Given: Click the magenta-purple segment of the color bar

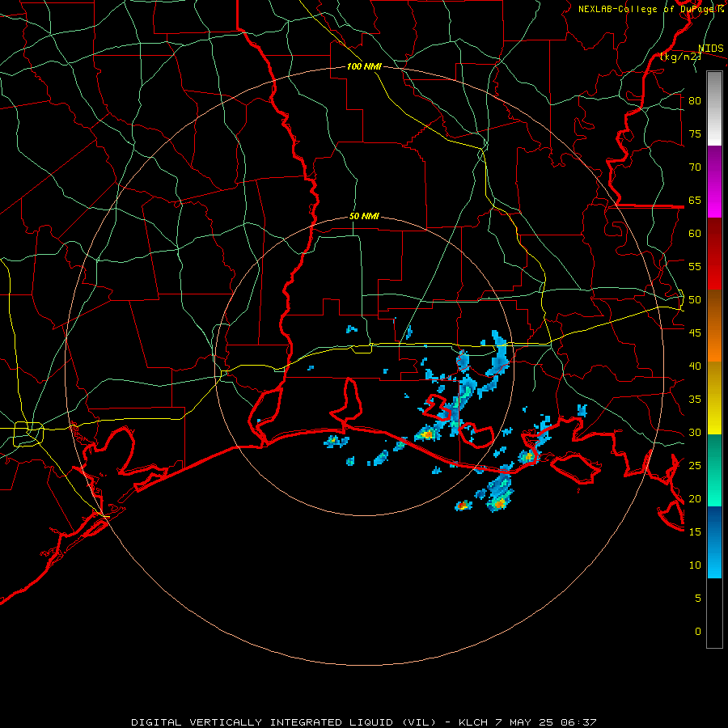Looking at the screenshot, I should pos(714,181).
